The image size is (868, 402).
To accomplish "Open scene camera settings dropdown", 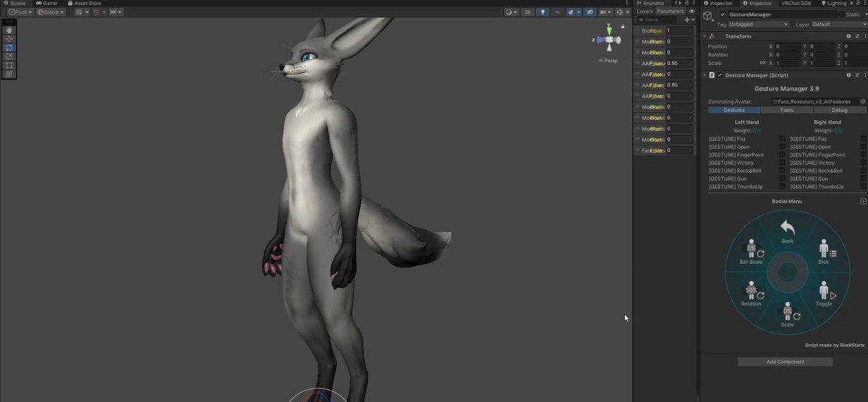I will pos(605,12).
